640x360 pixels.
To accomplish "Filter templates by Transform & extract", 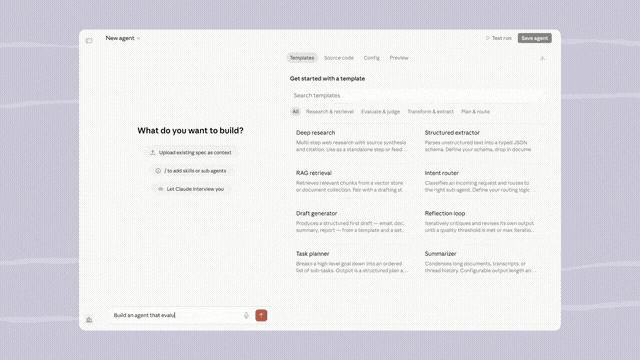I will (431, 111).
